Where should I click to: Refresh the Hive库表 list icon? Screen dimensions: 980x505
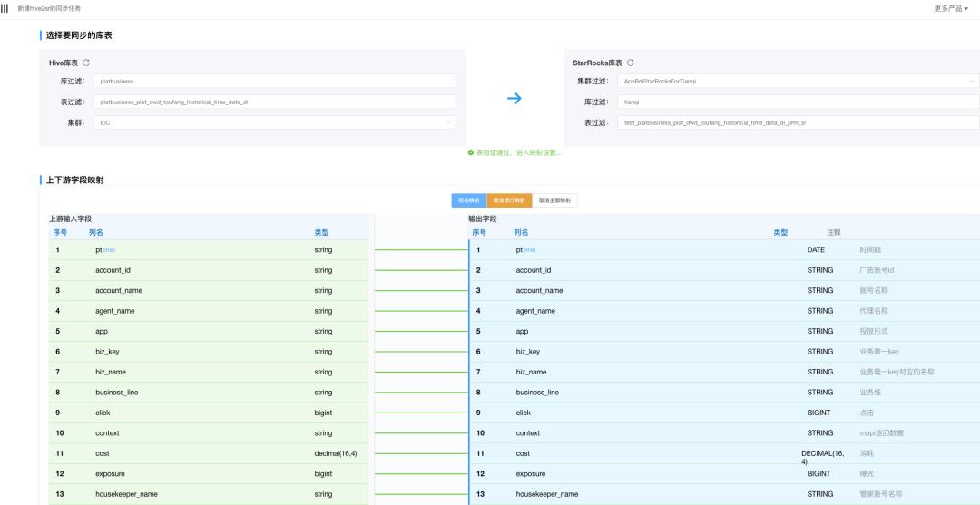[86, 63]
